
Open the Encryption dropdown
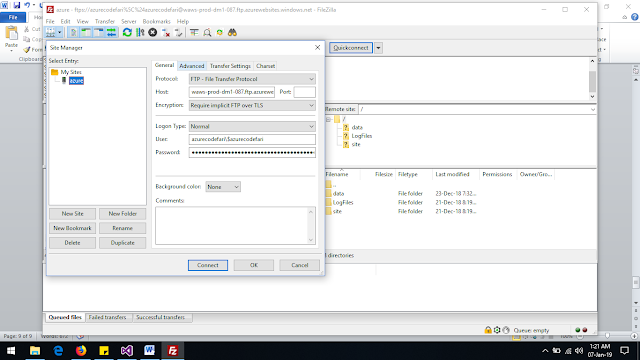[252, 105]
